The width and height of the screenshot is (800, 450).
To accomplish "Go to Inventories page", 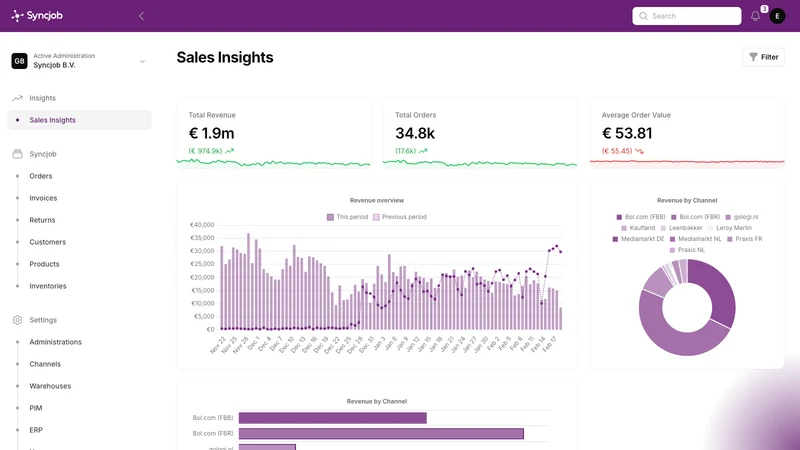I will [x=48, y=286].
